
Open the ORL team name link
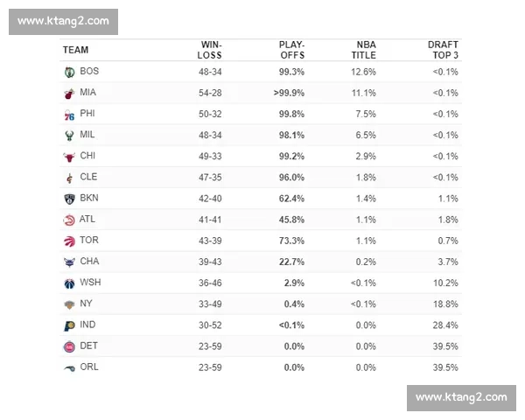[x=89, y=367]
